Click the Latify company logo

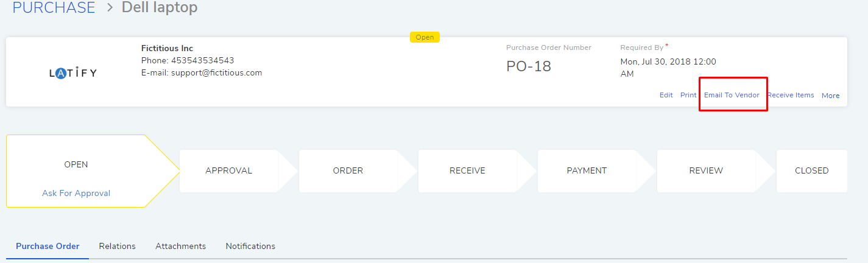(73, 73)
